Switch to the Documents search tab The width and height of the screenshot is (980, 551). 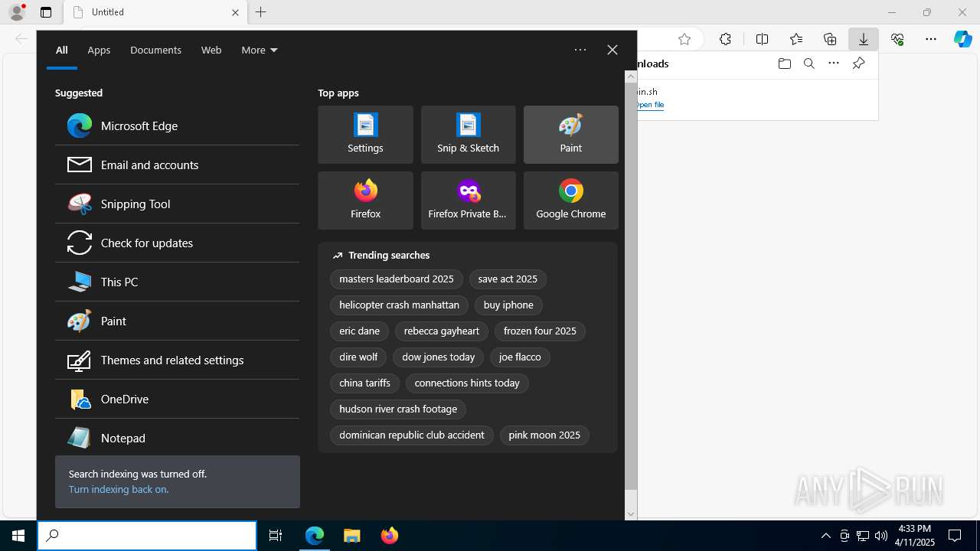tap(155, 50)
